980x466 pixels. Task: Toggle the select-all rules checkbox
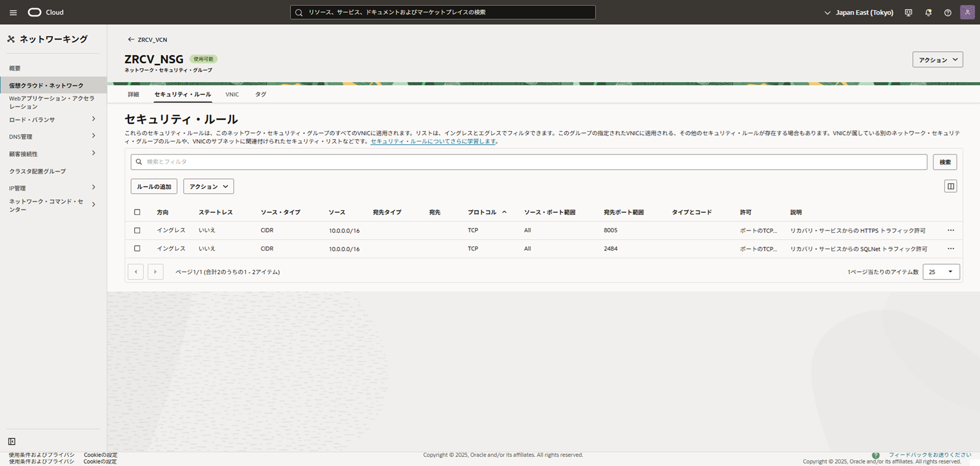[x=137, y=212]
